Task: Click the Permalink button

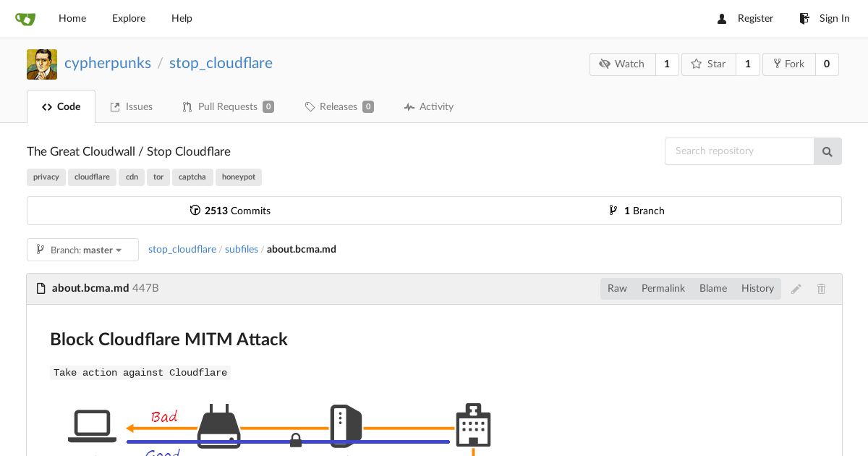Action: 663,288
